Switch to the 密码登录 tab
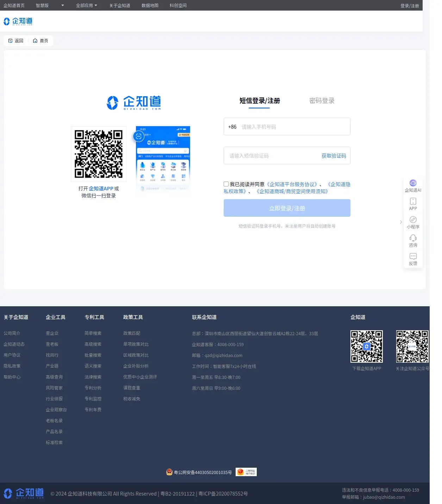Screen dimensions: 442x504 [x=322, y=101]
